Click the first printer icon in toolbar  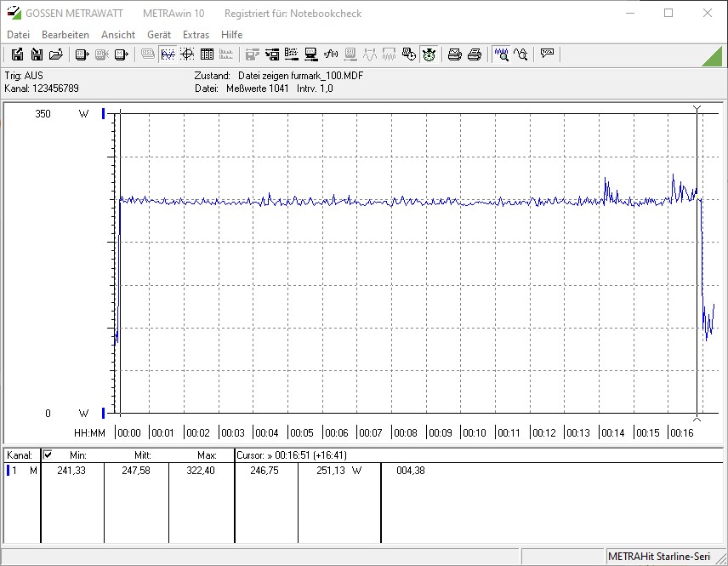tap(455, 54)
